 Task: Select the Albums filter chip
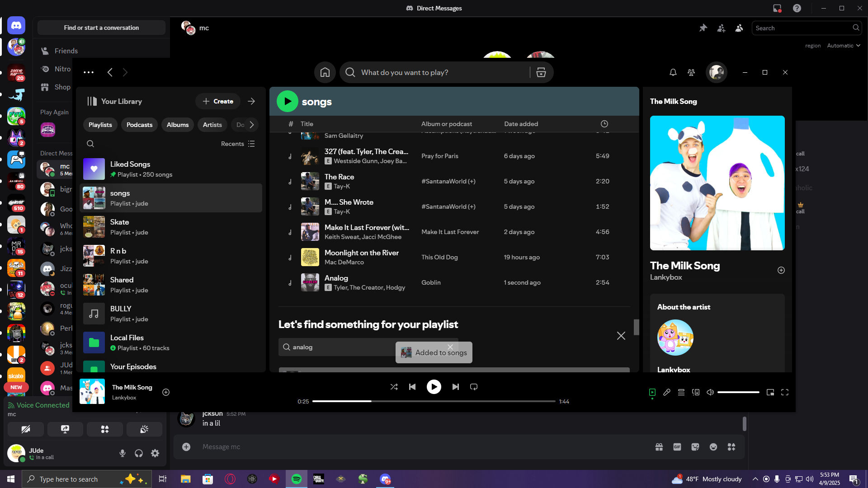click(177, 125)
